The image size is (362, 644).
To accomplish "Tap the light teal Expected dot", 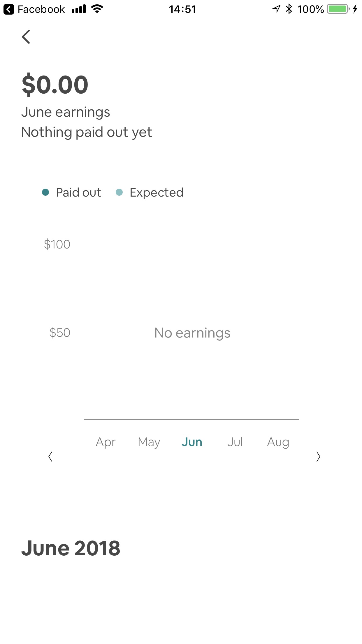I will (x=119, y=192).
